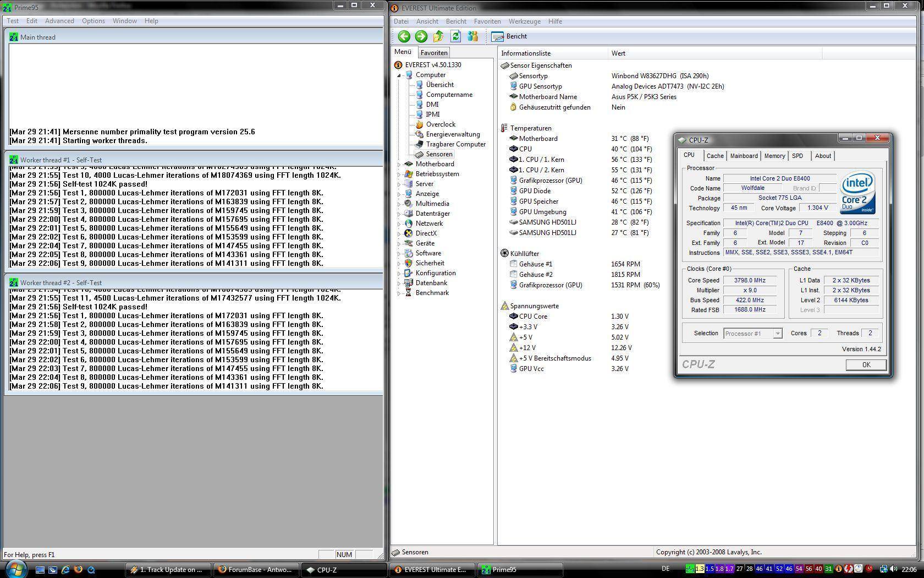Expand the Multimedia tree node
The height and width of the screenshot is (578, 924).
pos(399,204)
